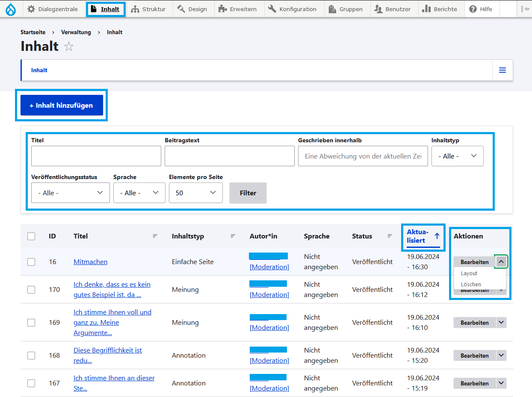
Task: Choose Löschen from Mitmachen actions menu
Action: pos(471,285)
